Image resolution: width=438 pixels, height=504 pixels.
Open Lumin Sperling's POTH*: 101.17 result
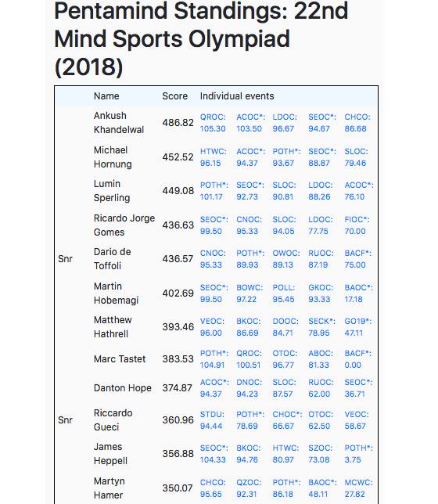pyautogui.click(x=214, y=191)
